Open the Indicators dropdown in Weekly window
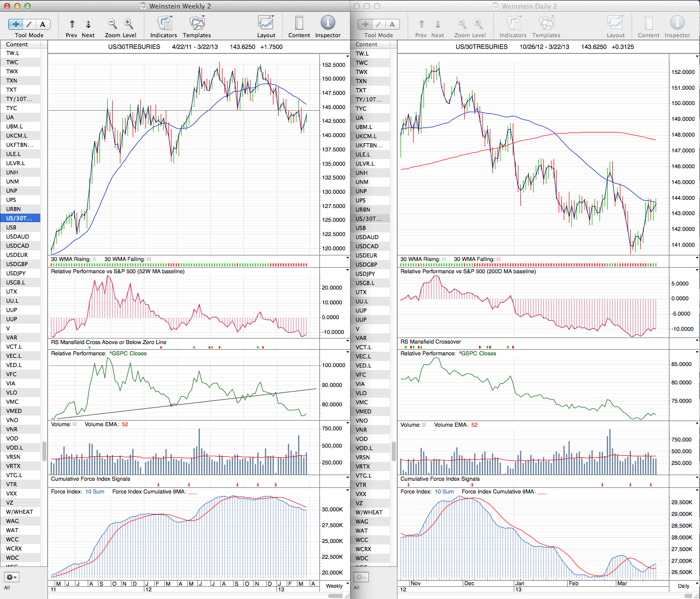Image resolution: width=700 pixels, height=599 pixels. point(164,23)
